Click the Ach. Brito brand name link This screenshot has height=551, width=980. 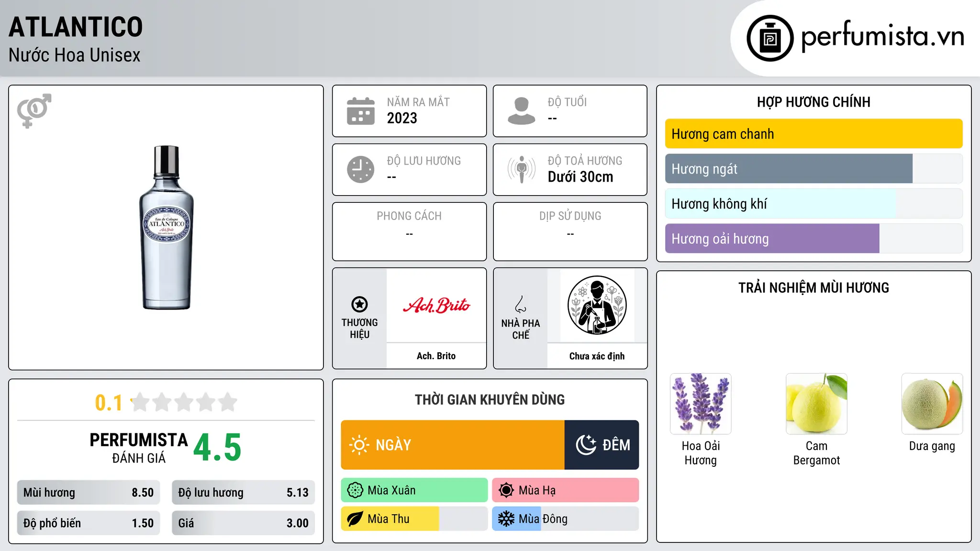click(x=436, y=356)
